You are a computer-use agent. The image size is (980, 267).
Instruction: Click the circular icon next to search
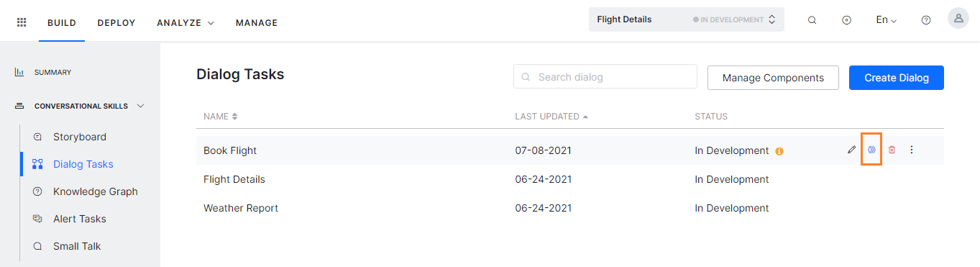point(846,20)
